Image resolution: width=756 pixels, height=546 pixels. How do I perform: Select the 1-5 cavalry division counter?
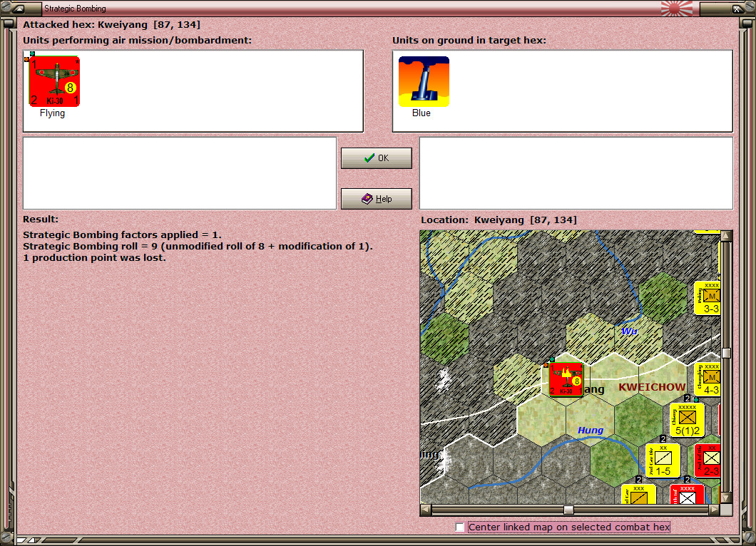[663, 460]
